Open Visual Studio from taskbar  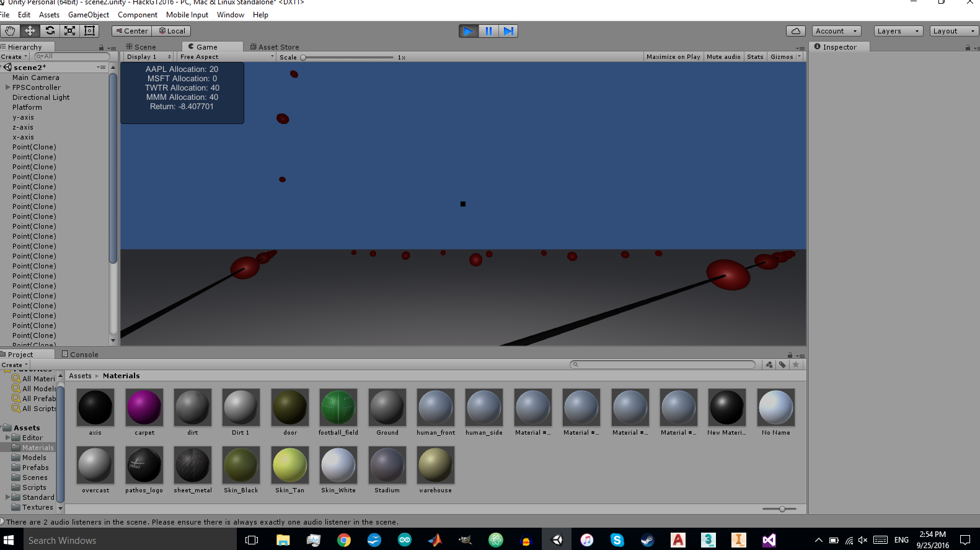[769, 540]
